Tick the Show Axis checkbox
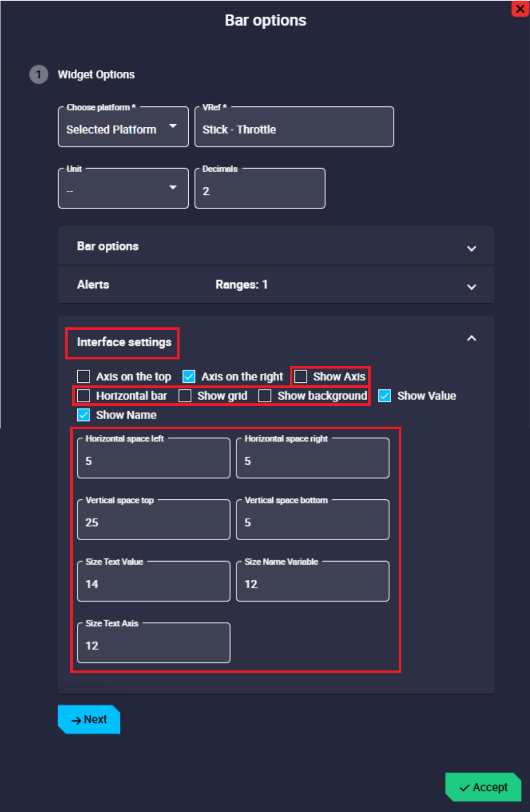Screen dimensions: 530x812 pyautogui.click(x=301, y=377)
